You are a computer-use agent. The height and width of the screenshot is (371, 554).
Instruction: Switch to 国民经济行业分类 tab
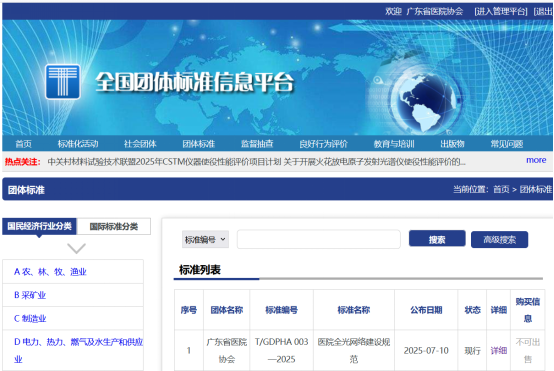click(40, 226)
